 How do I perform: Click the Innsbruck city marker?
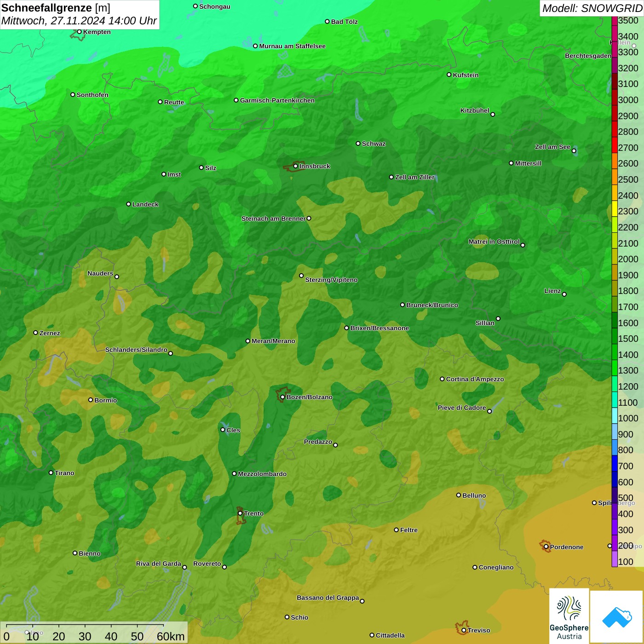point(296,166)
